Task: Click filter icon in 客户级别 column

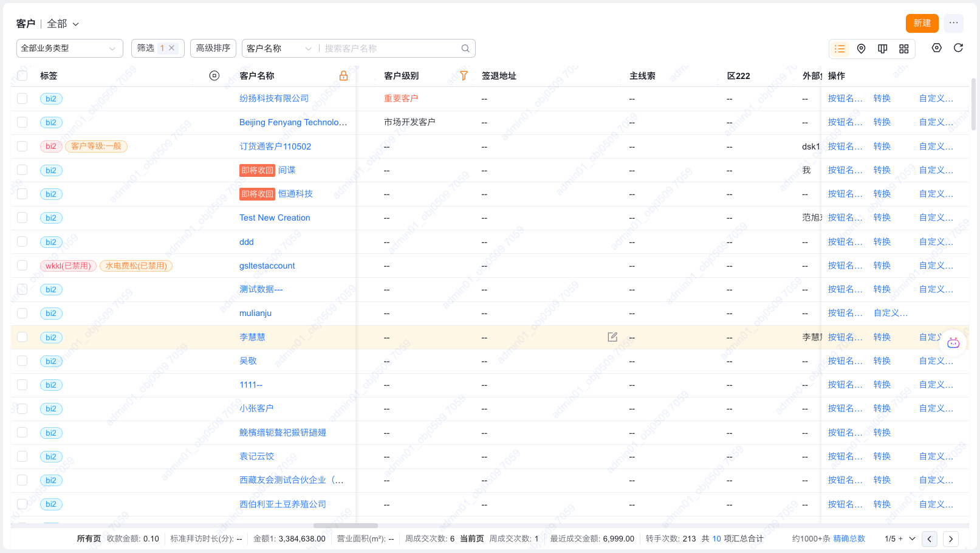Action: tap(464, 76)
